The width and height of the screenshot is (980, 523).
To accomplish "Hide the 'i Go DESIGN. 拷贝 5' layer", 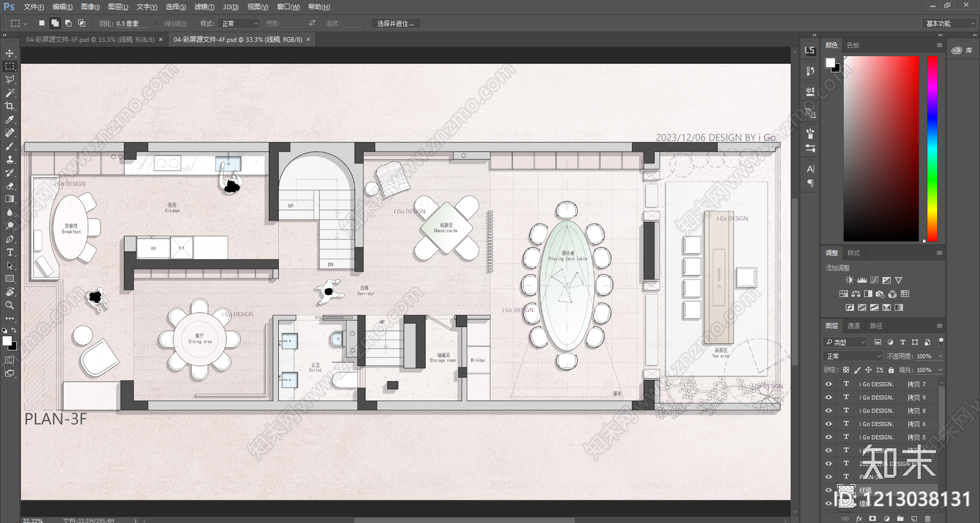I will click(829, 437).
